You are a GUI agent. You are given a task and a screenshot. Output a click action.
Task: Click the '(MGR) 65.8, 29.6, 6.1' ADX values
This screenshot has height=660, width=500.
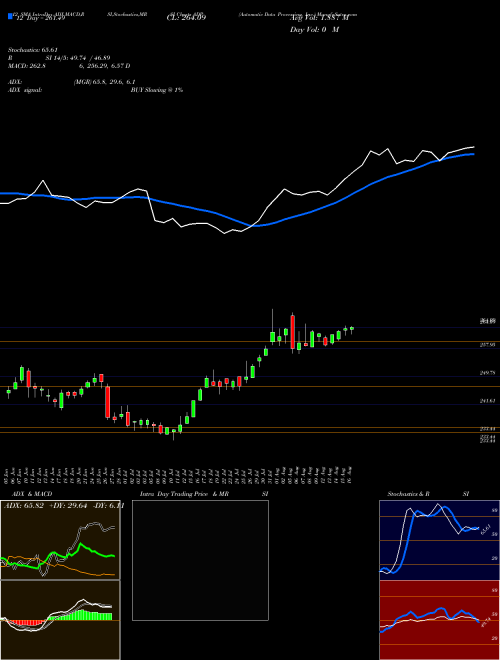pos(104,82)
